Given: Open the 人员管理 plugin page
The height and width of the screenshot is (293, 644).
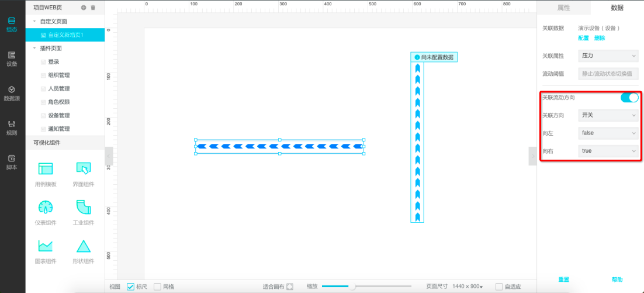Looking at the screenshot, I should pos(59,89).
